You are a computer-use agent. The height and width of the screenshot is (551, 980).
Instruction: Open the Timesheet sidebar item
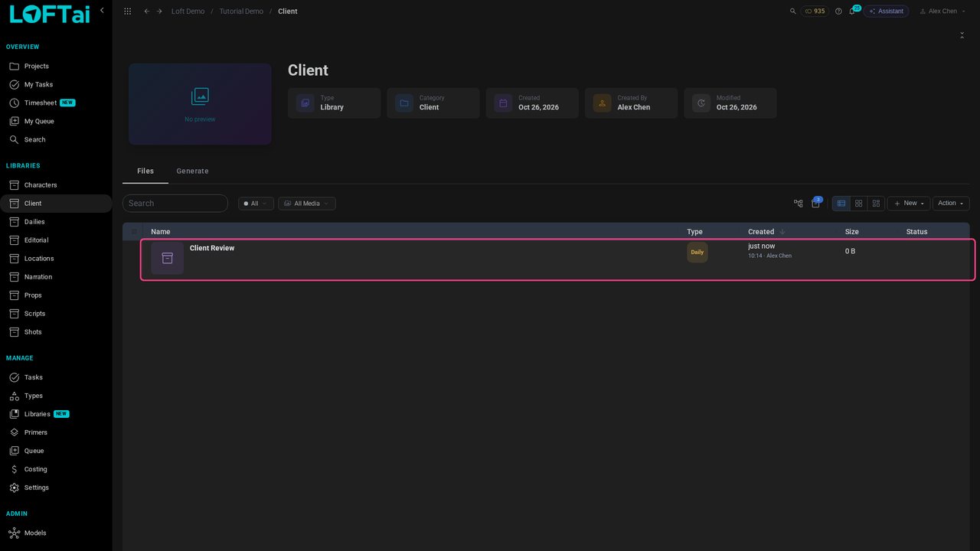tap(56, 103)
